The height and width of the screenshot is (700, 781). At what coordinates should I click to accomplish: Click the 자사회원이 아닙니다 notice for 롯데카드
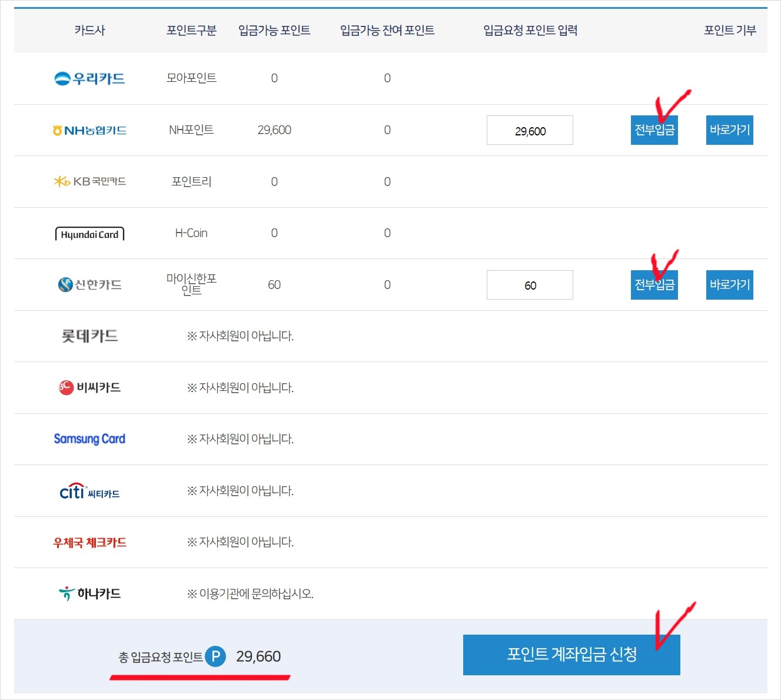240,336
